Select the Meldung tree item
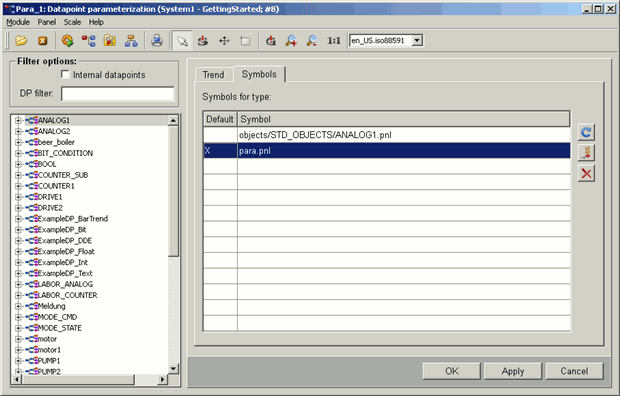The height and width of the screenshot is (396, 620). 51,306
